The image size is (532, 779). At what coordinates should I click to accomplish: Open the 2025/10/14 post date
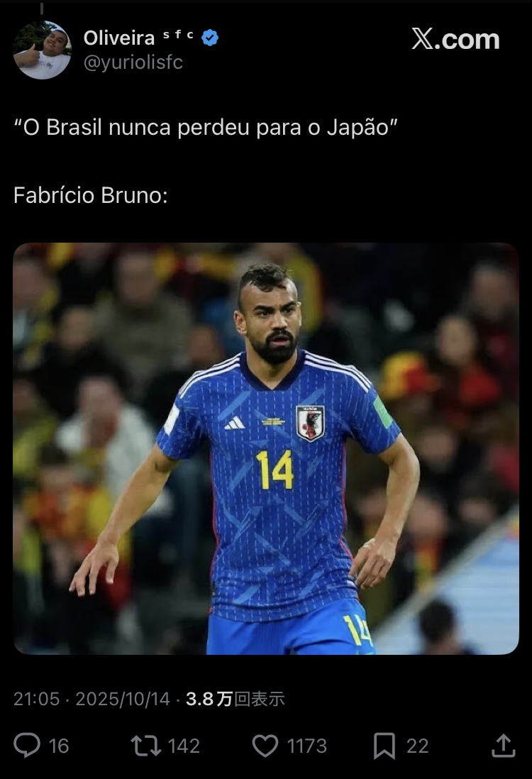coord(123,699)
